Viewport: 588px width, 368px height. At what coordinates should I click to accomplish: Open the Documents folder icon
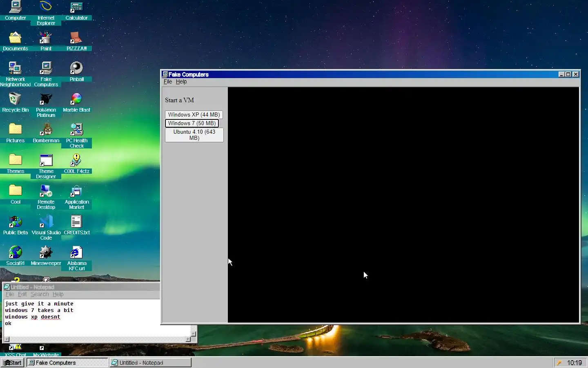tap(15, 41)
